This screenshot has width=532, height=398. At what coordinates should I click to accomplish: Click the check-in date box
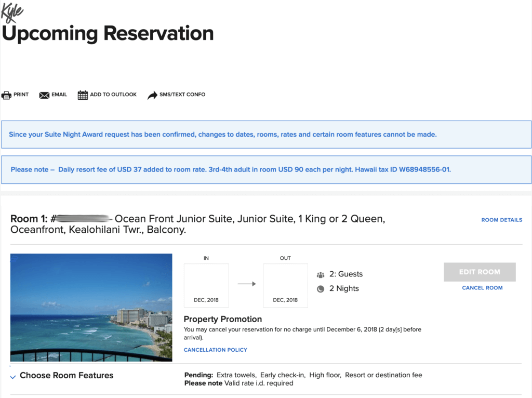(206, 285)
